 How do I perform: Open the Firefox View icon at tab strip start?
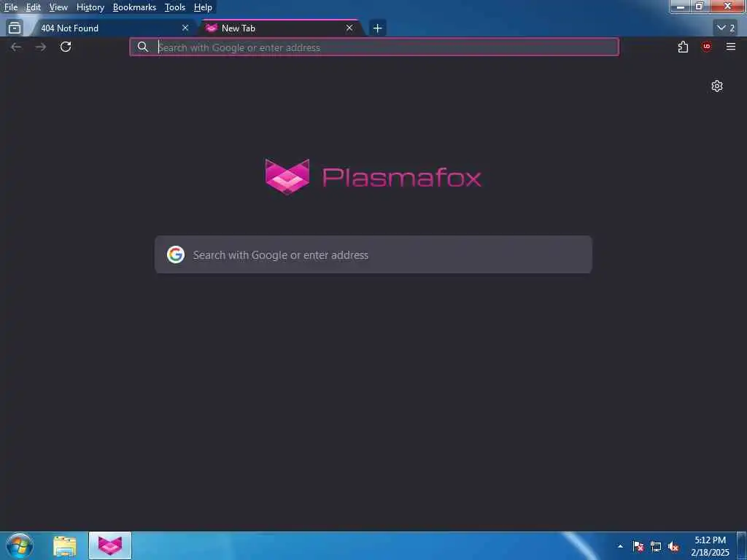click(15, 28)
